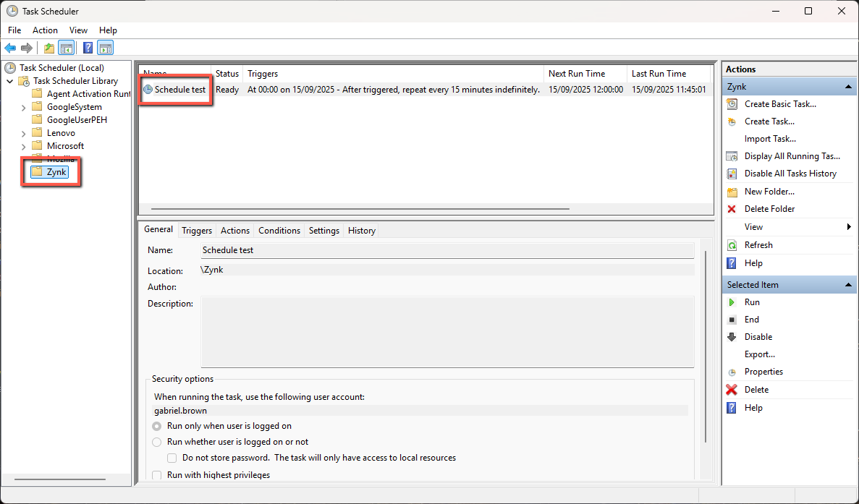Click the Display All Running Tasks icon

point(732,156)
